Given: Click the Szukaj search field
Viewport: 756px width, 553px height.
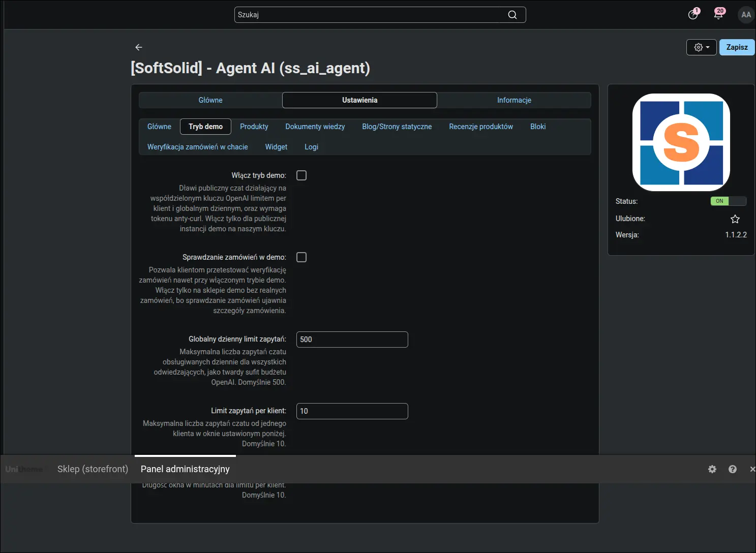Looking at the screenshot, I should pyautogui.click(x=380, y=15).
